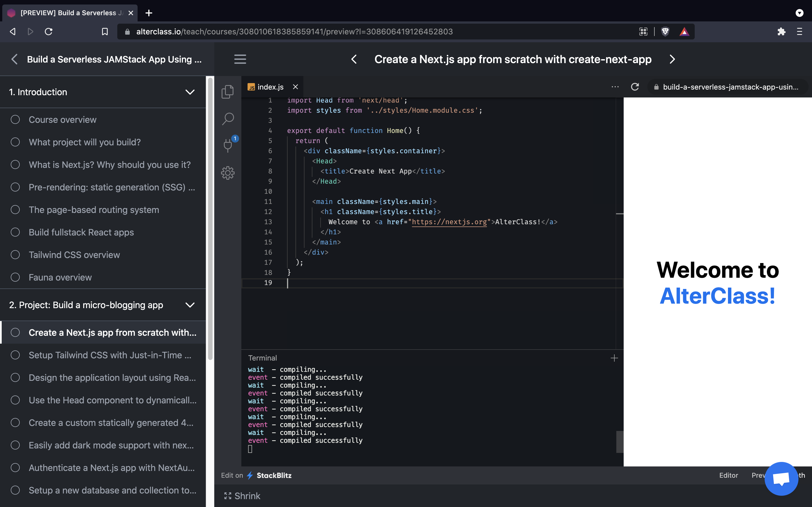Open Edit on StackBlitz link
The image size is (812, 507).
coord(256,475)
